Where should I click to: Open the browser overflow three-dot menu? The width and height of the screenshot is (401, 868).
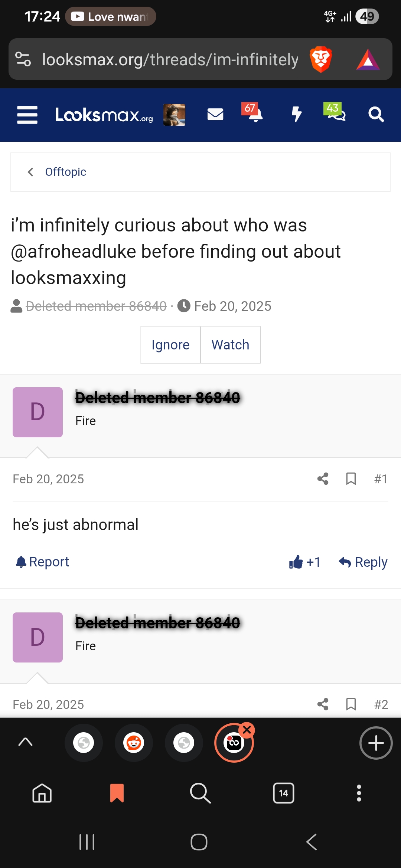(359, 793)
